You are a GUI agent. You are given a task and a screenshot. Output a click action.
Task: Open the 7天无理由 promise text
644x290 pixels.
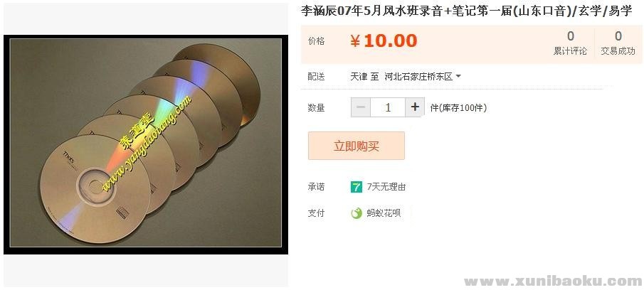pyautogui.click(x=386, y=187)
